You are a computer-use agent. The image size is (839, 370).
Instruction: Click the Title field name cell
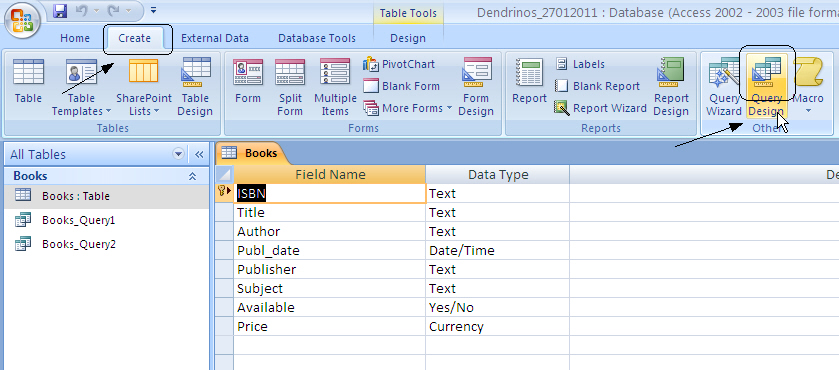[x=330, y=213]
